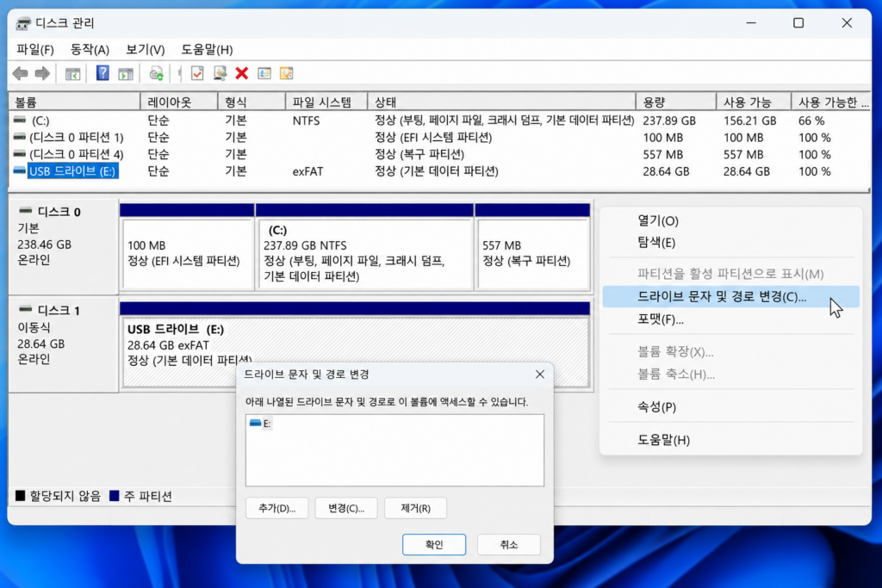Click the refresh disks toolbar icon
This screenshot has width=882, height=588.
[156, 74]
